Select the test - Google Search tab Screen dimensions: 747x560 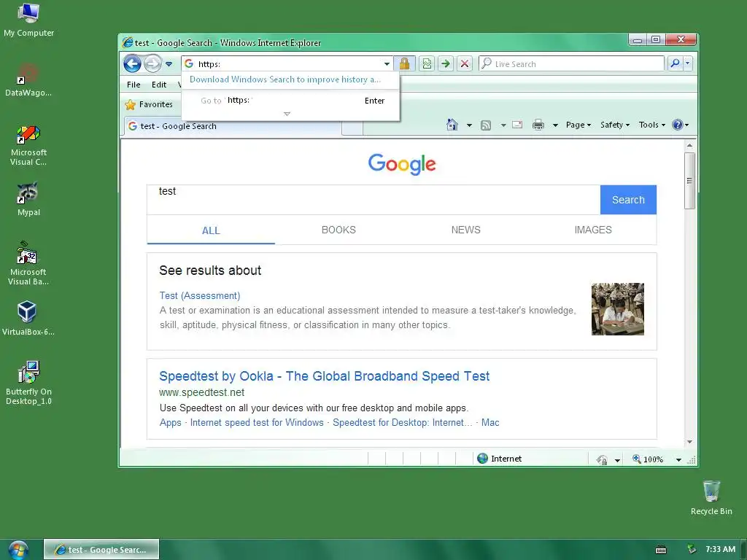tap(233, 126)
